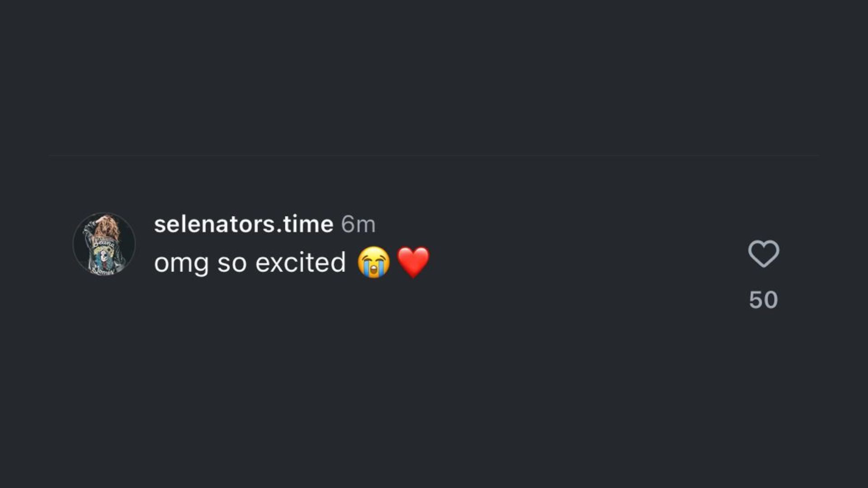The width and height of the screenshot is (868, 488).
Task: Click the loudly crying emoji after "excited"
Action: tap(373, 262)
